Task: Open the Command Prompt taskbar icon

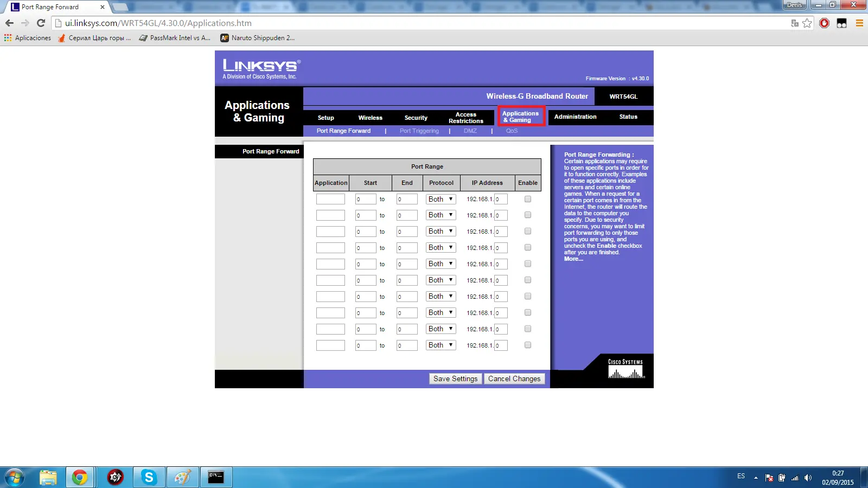Action: (216, 478)
